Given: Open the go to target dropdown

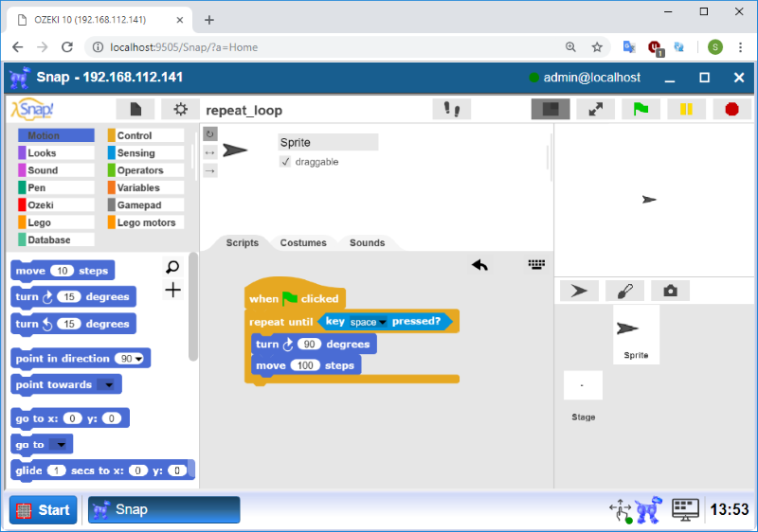Looking at the screenshot, I should [x=61, y=445].
